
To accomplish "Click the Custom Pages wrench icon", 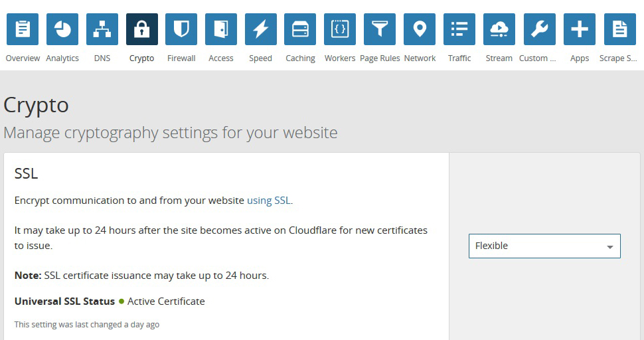I will (x=539, y=29).
